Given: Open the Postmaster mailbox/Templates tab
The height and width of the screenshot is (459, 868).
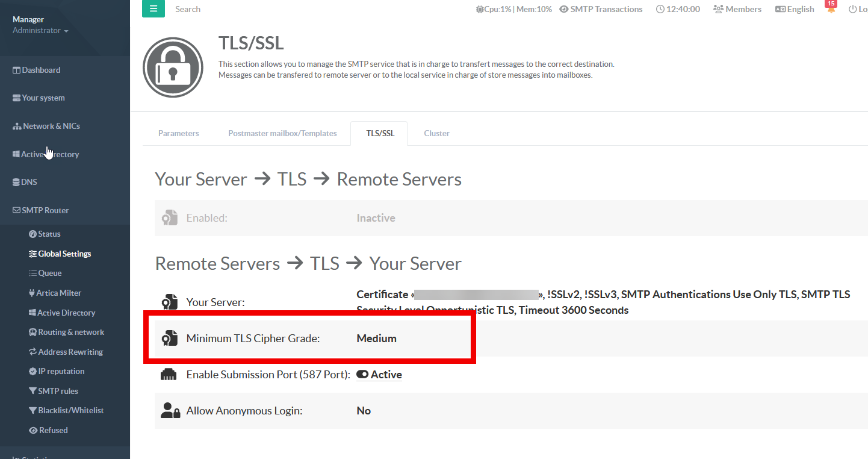Looking at the screenshot, I should click(x=282, y=134).
